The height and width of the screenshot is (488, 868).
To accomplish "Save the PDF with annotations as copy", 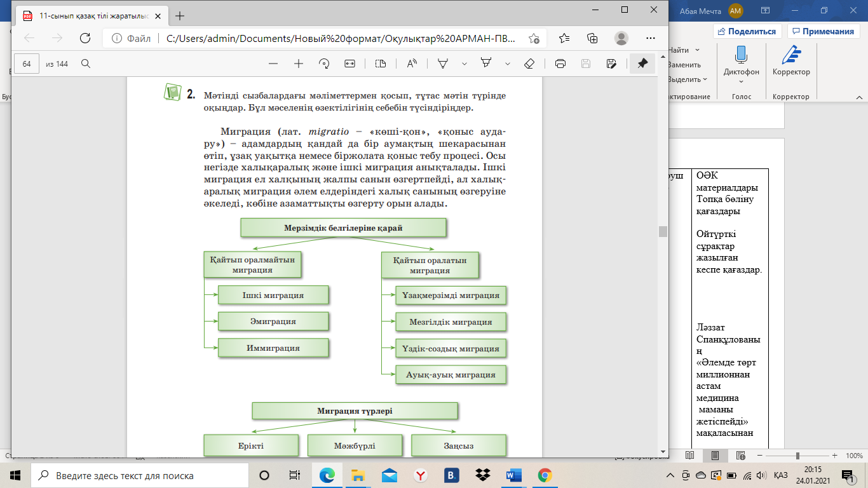I will (611, 64).
